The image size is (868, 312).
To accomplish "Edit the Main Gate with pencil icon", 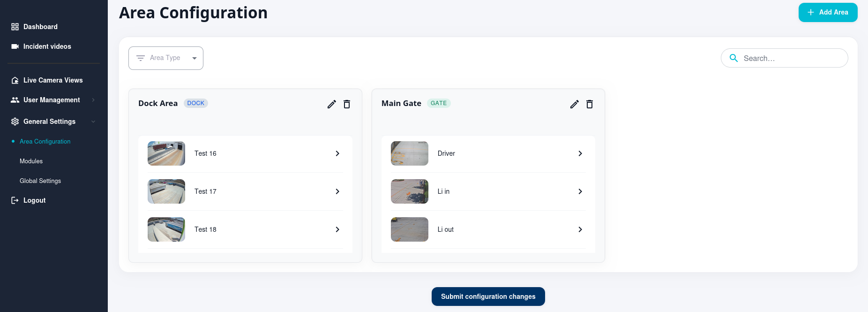I will 575,104.
